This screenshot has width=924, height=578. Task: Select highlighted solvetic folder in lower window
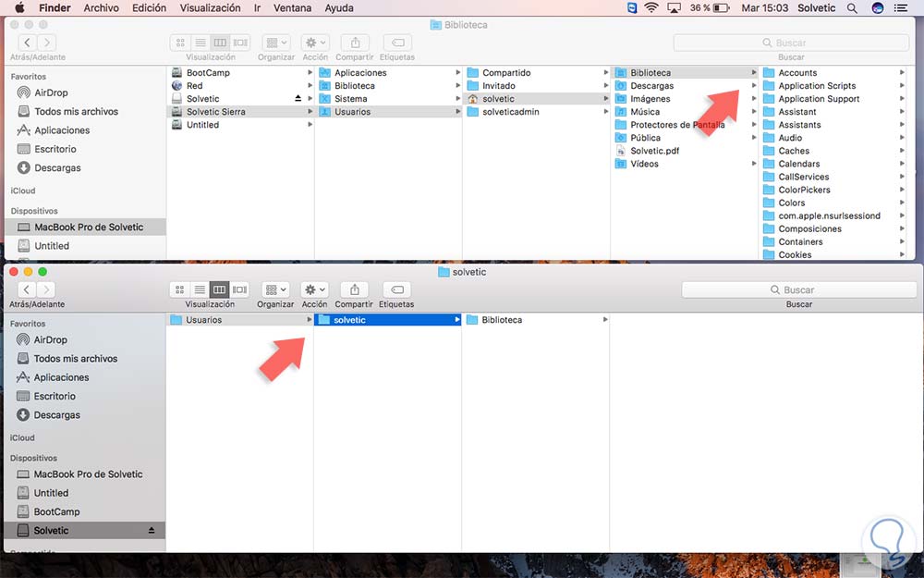click(x=388, y=320)
